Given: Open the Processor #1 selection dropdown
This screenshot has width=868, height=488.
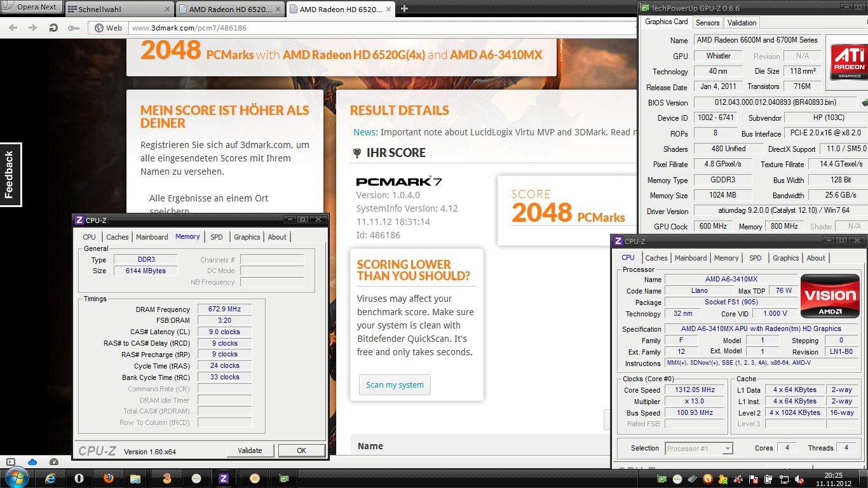Looking at the screenshot, I should point(699,448).
